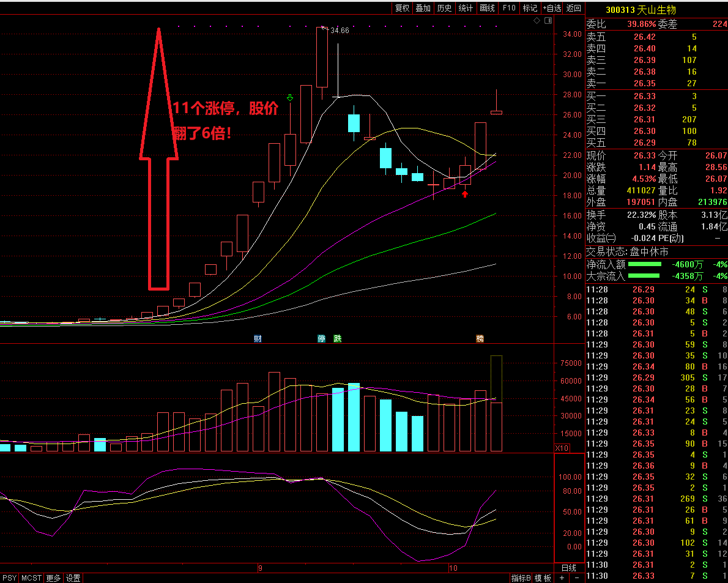Click the 日线 period label
Screen dimensions: 728x583
(x=568, y=568)
